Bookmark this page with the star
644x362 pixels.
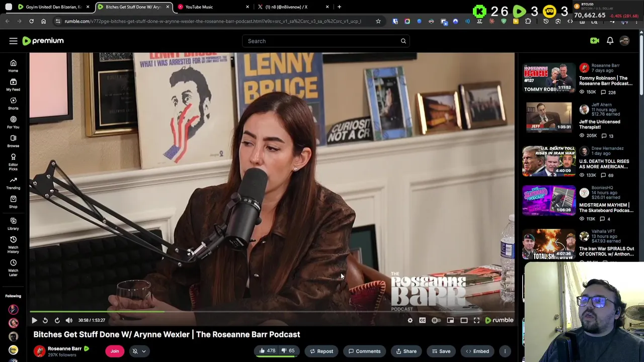pos(378,21)
